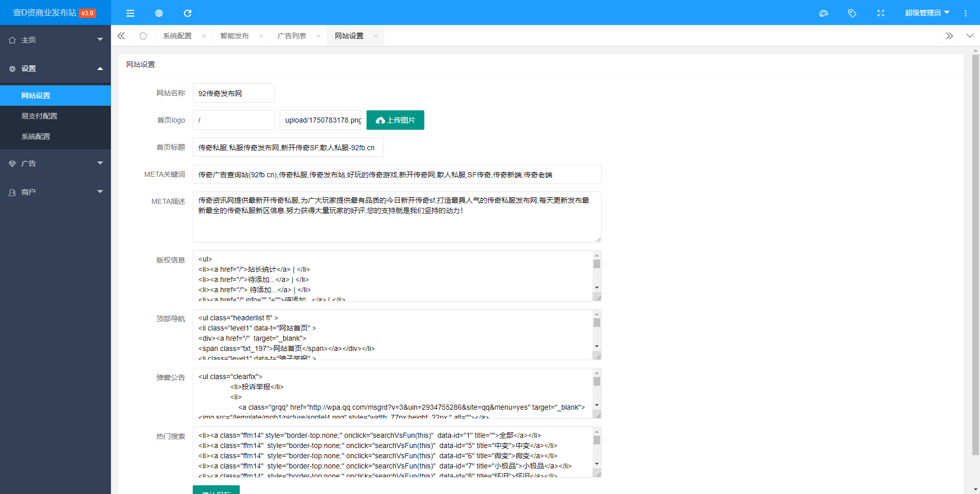Screen dimensions: 980x494
Task: Open the tab options dropdown arrow
Action: coord(969,36)
